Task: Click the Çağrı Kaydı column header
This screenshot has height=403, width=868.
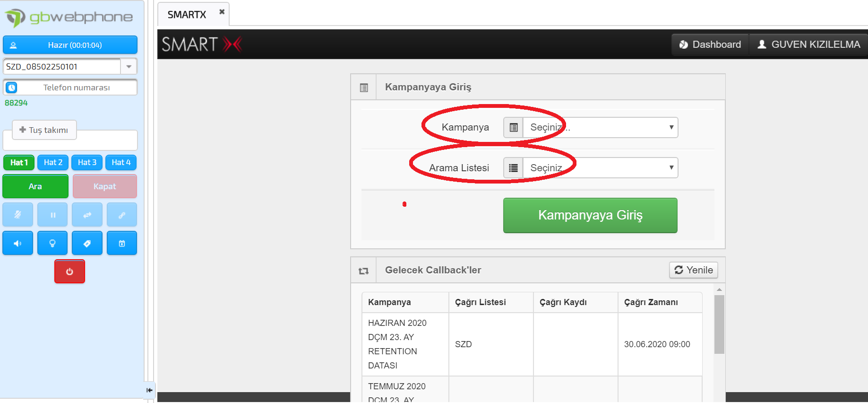Action: coord(576,303)
